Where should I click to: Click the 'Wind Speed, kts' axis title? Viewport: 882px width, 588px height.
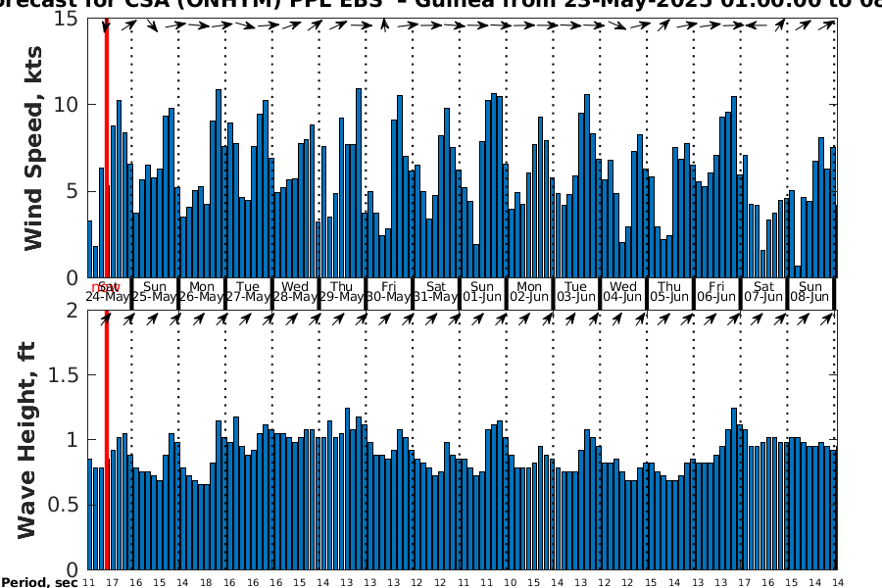pos(33,149)
